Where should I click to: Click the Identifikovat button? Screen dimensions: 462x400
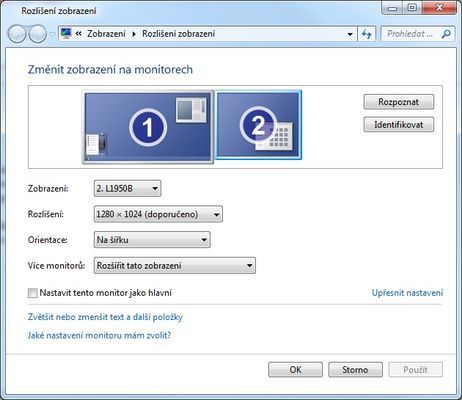399,125
